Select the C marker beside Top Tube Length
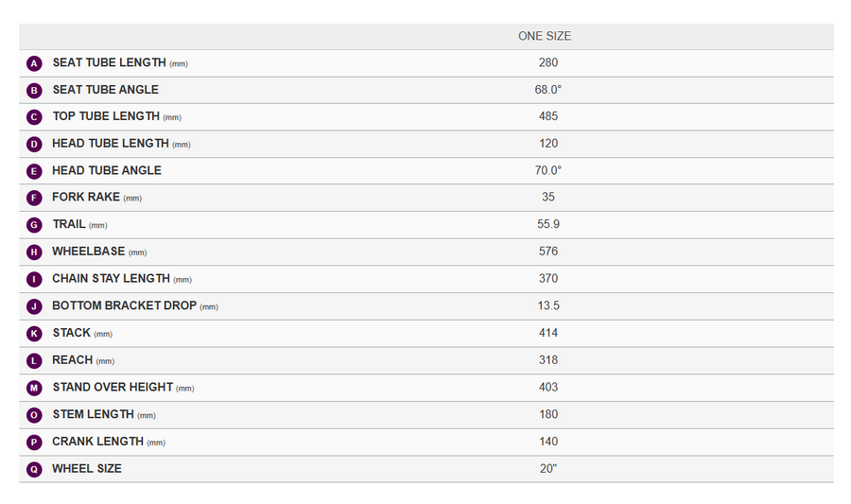851x504 pixels. coord(34,117)
